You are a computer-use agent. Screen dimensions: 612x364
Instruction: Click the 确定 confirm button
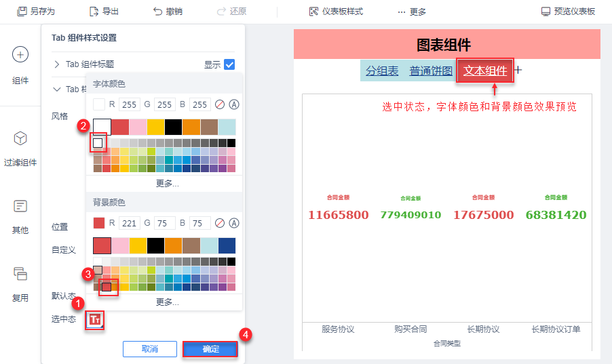pos(210,348)
